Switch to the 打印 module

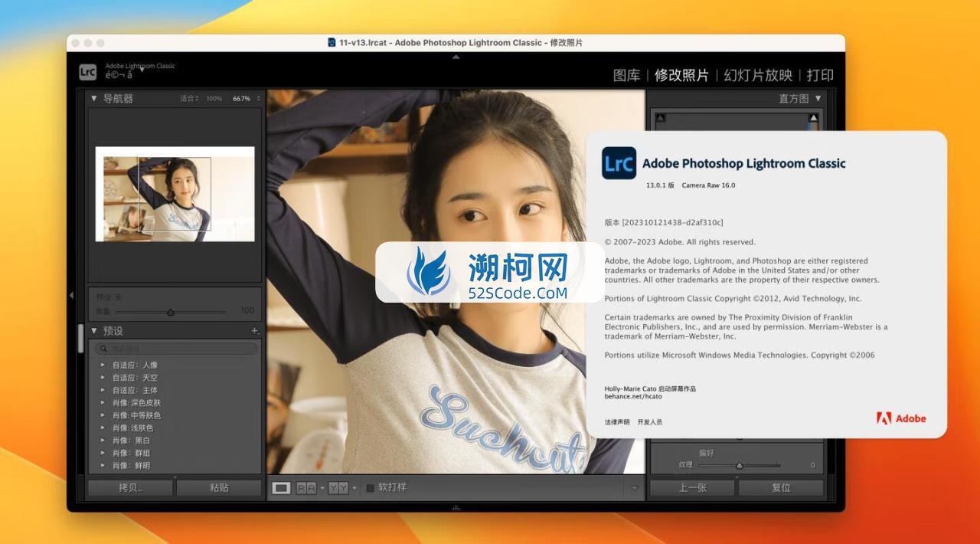(x=820, y=75)
